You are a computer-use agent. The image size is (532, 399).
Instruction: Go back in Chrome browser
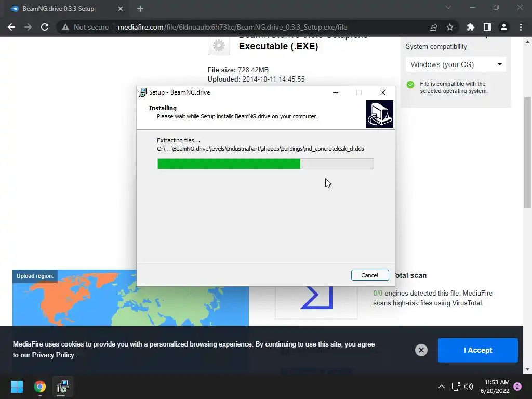(x=11, y=27)
